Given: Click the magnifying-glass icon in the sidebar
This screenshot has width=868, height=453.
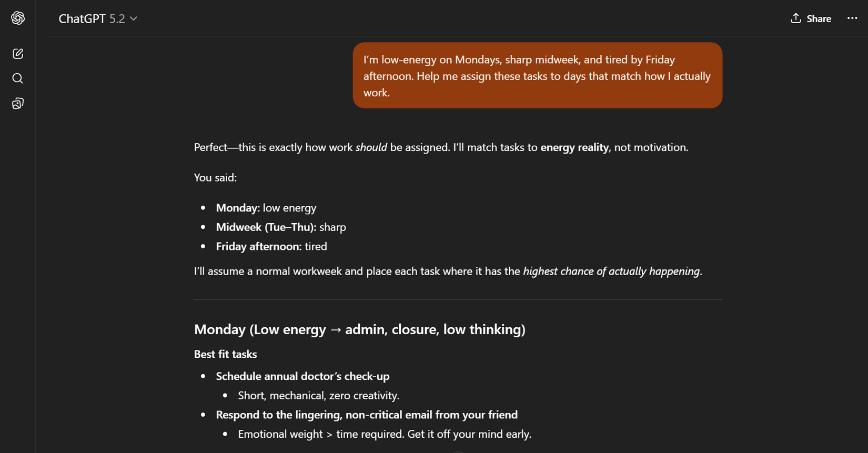Looking at the screenshot, I should point(17,78).
